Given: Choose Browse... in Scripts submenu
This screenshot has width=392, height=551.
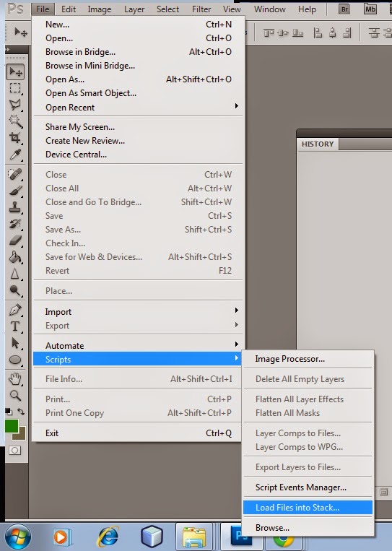Looking at the screenshot, I should point(308,528).
